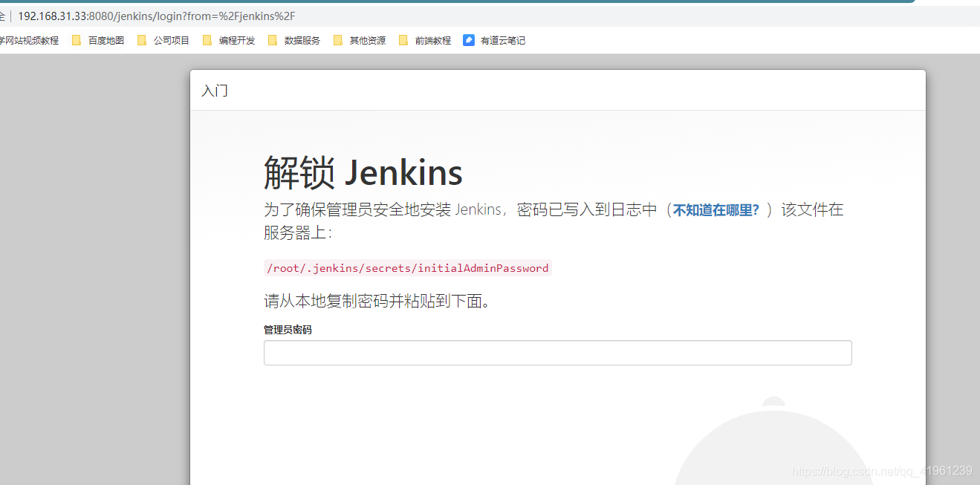Click the 不知道在哪里? help link
Screen dimensions: 980x485
(716, 210)
